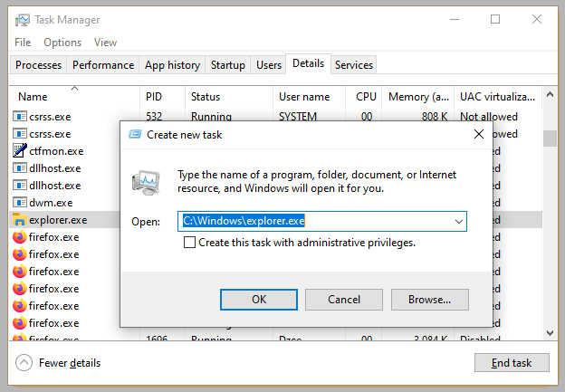Viewport: 565px width, 392px height.
Task: Switch to the App history tab
Action: click(172, 65)
